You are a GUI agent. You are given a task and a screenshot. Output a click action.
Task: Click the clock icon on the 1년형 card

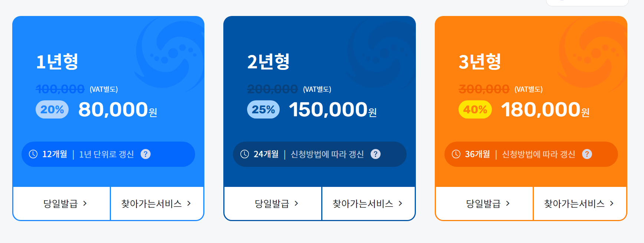click(32, 154)
